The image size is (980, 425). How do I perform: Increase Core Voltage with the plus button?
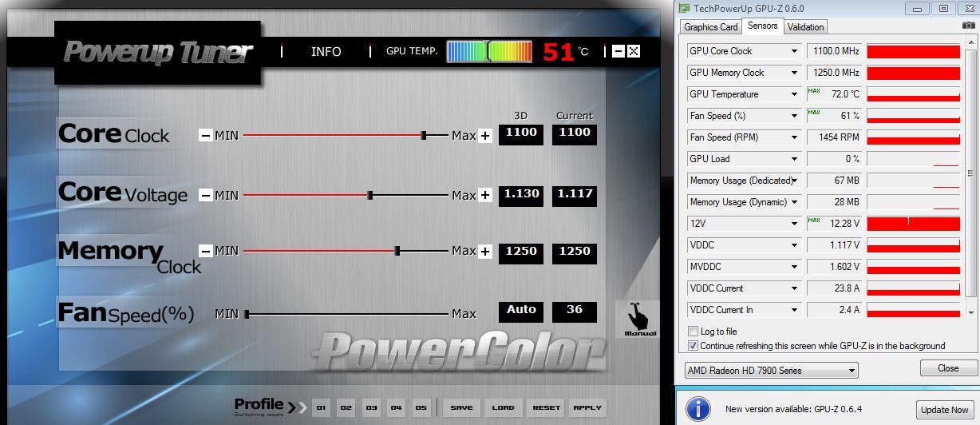click(485, 195)
